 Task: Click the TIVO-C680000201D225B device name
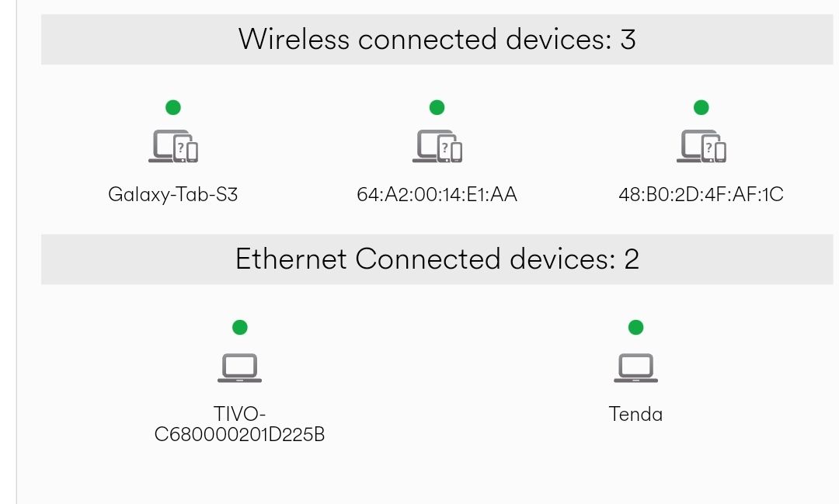(x=239, y=424)
